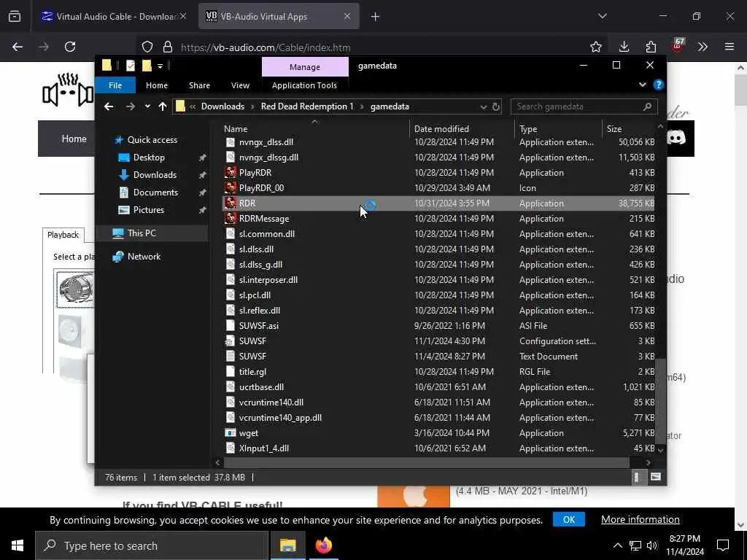Select the RDRMessage application icon

click(x=231, y=219)
